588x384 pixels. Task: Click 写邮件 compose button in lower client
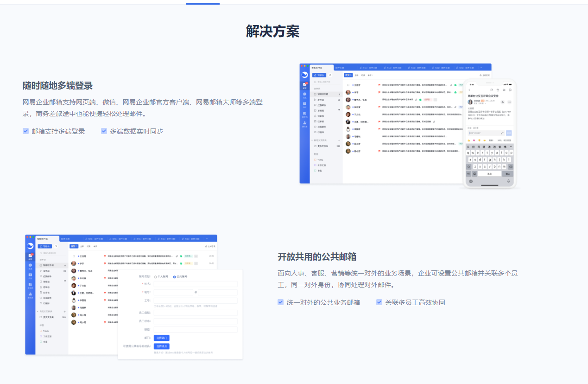pyautogui.click(x=45, y=246)
